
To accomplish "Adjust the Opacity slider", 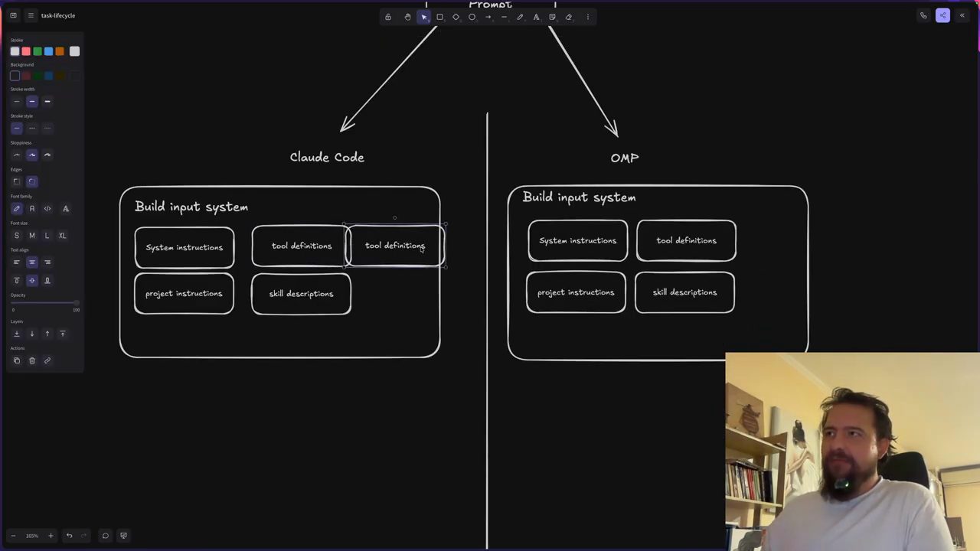I will coord(44,303).
